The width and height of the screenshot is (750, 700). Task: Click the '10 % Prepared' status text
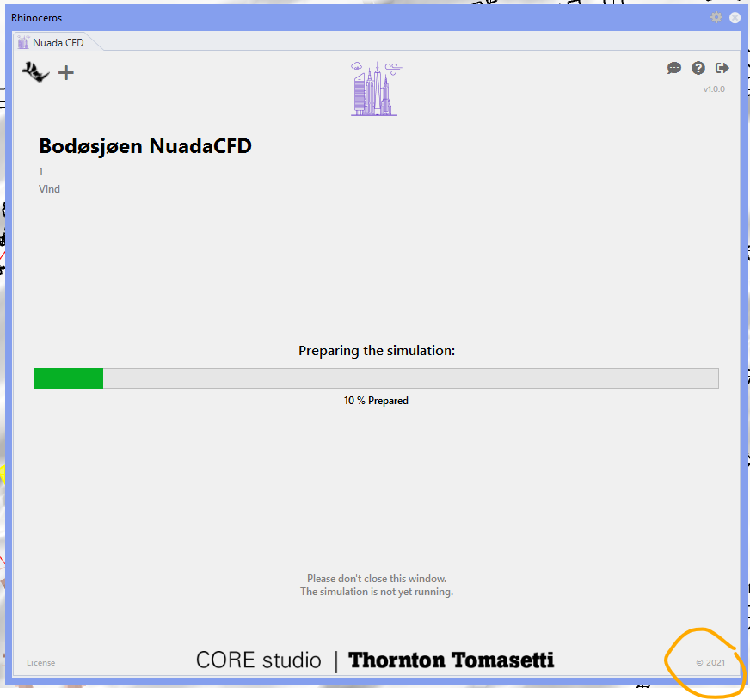[x=376, y=401]
